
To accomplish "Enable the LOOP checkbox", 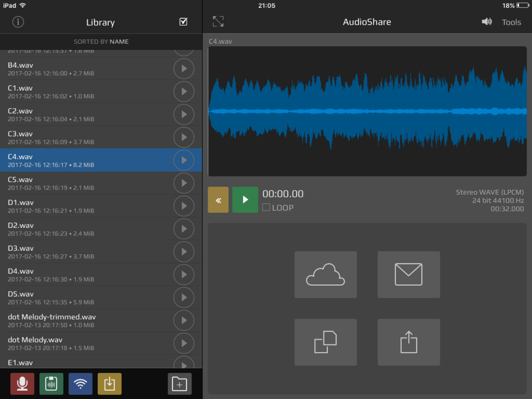I will click(x=266, y=207).
